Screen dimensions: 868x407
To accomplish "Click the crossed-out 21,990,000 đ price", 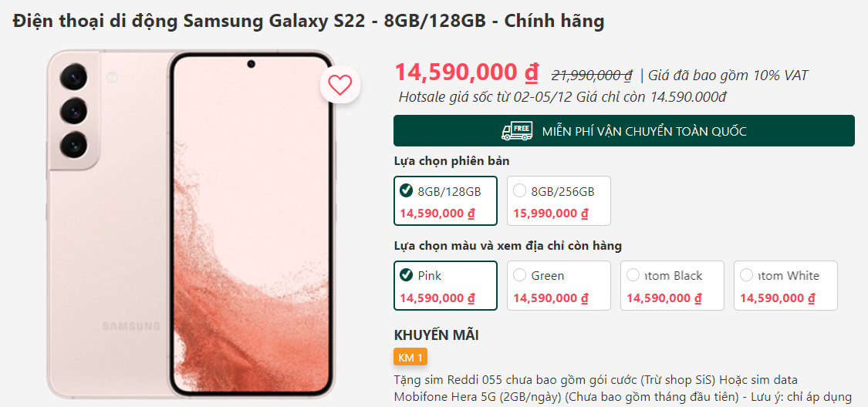I will (x=592, y=76).
